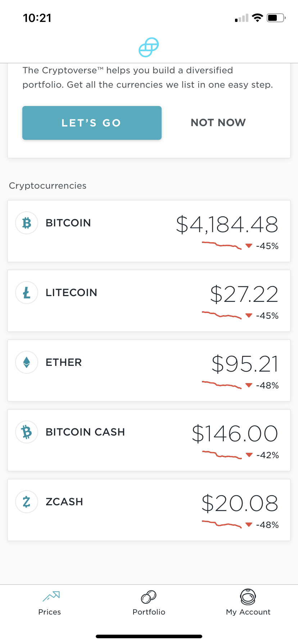Tap the Bitcoin coin icon
The width and height of the screenshot is (298, 644).
coord(27,223)
